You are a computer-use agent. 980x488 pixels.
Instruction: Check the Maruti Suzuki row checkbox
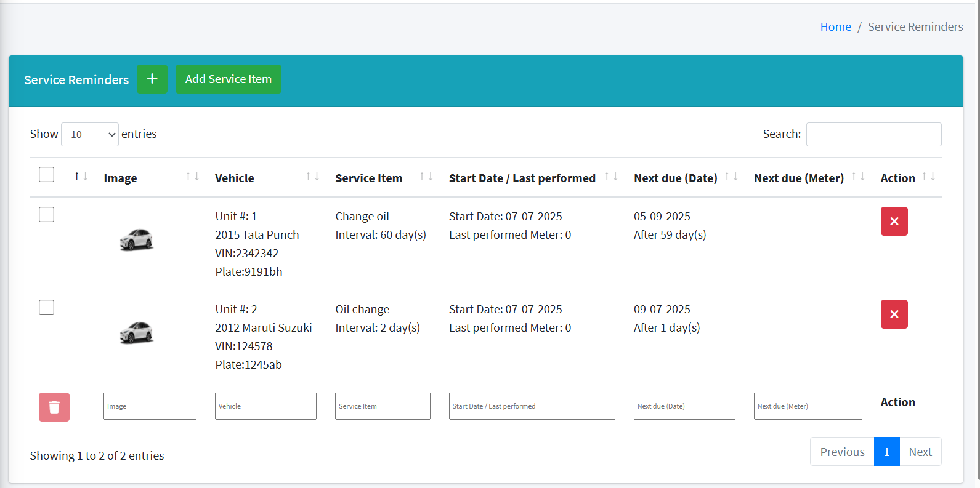pos(46,308)
